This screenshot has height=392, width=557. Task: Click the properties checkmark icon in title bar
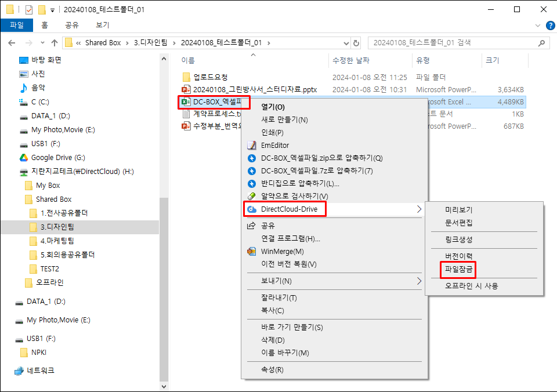coord(29,10)
